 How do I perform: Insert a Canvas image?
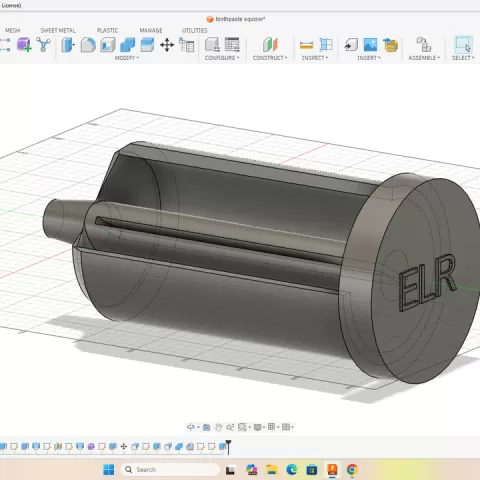(370, 45)
